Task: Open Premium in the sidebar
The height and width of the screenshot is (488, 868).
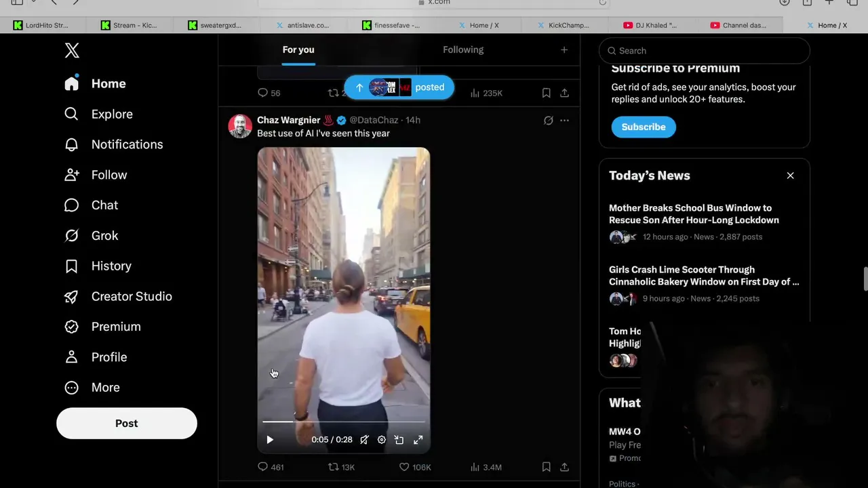Action: click(x=103, y=327)
